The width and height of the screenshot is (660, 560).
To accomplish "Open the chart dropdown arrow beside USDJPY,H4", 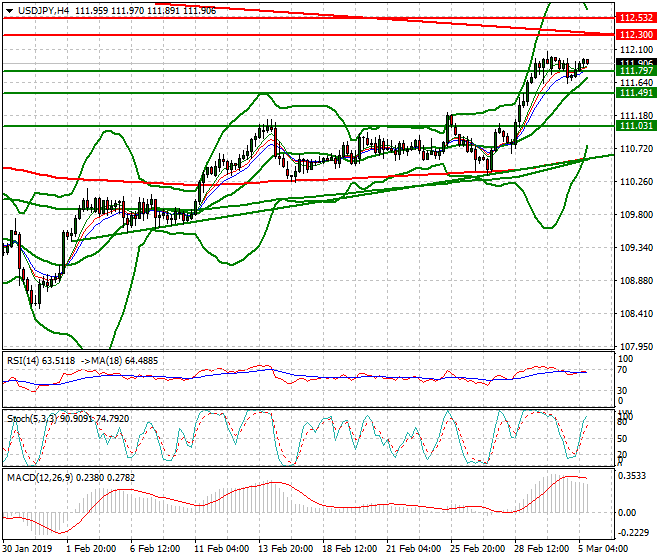I will (9, 11).
